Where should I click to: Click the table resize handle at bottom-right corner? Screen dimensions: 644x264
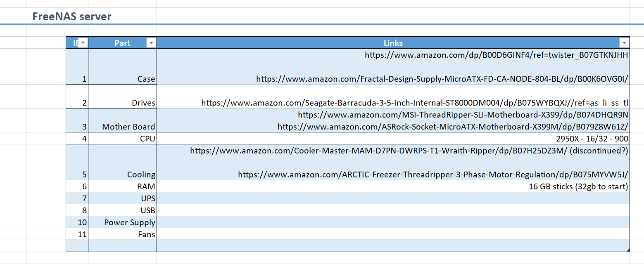628,250
